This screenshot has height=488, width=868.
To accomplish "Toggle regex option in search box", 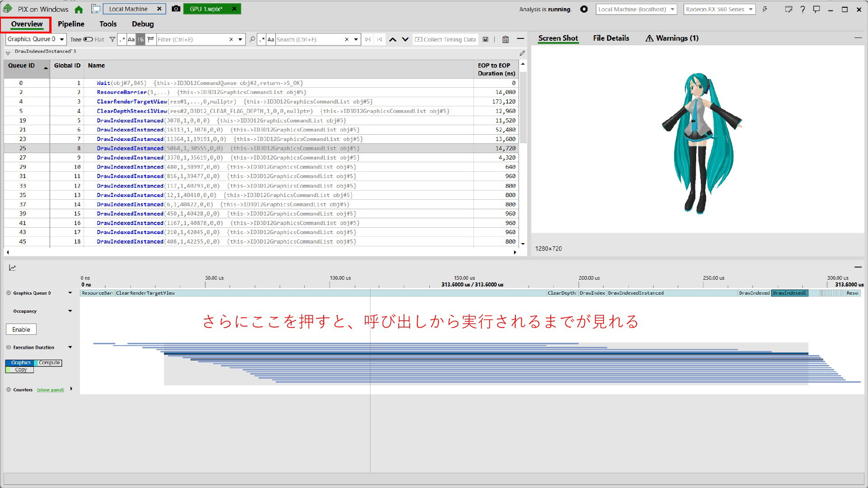I will [262, 40].
